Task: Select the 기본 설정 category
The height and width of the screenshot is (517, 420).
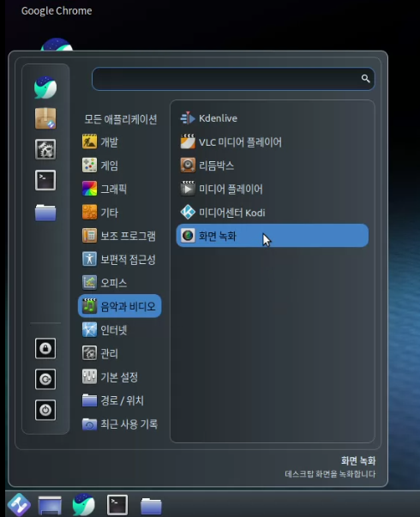Action: (120, 377)
